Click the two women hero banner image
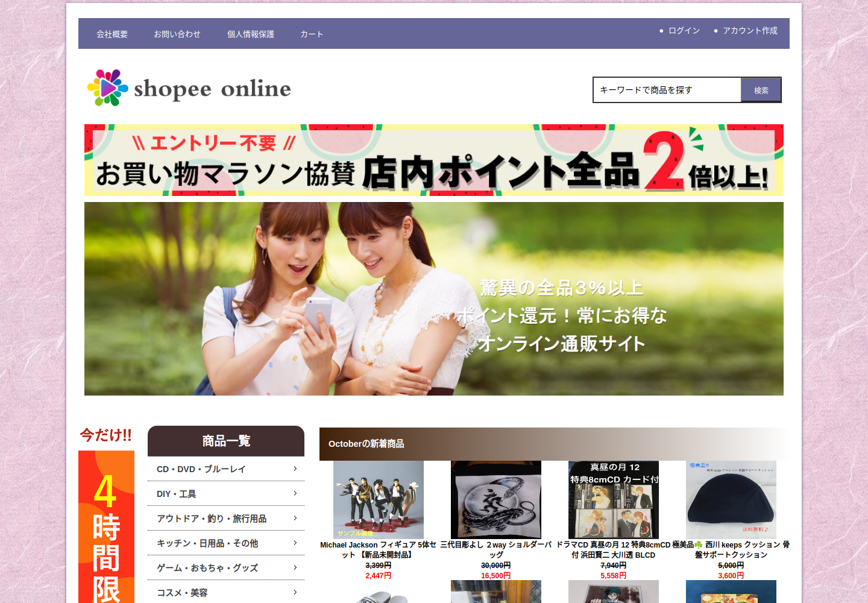 [x=434, y=298]
